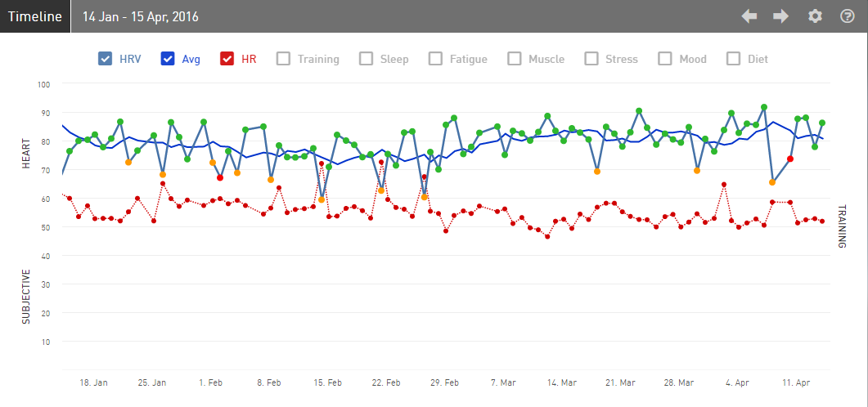Enable the Training checkbox
The image size is (868, 407).
[x=283, y=59]
